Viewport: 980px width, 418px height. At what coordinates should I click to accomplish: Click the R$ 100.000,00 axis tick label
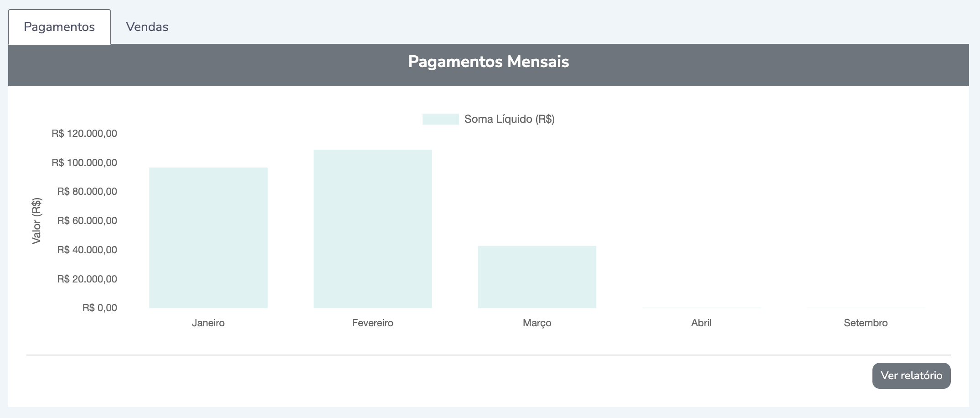coord(84,163)
